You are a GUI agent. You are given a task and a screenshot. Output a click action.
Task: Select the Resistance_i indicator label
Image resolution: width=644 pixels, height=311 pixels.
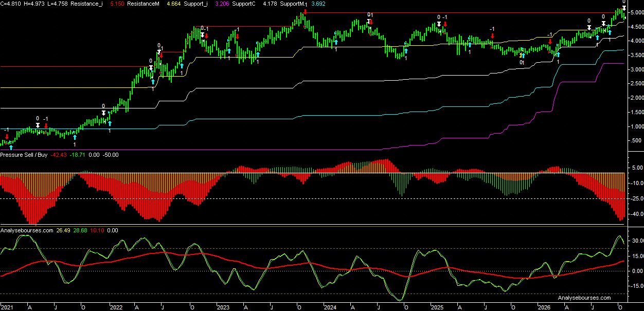pos(86,4)
